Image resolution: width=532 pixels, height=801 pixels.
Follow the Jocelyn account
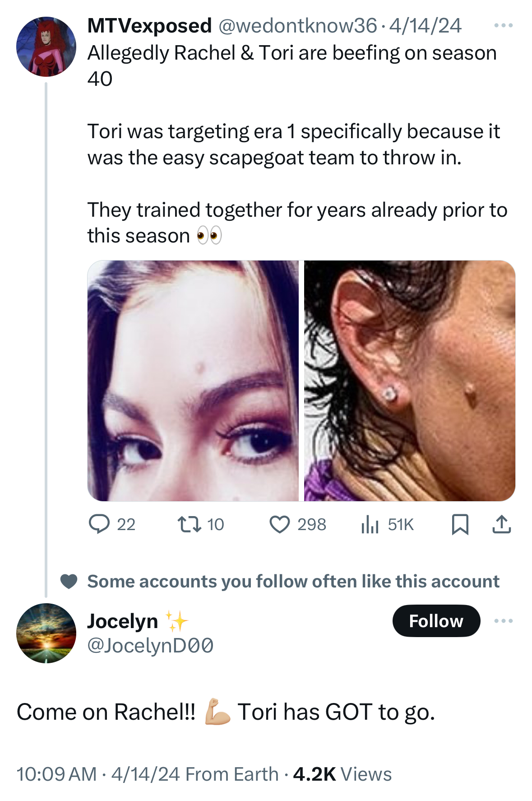coord(436,621)
